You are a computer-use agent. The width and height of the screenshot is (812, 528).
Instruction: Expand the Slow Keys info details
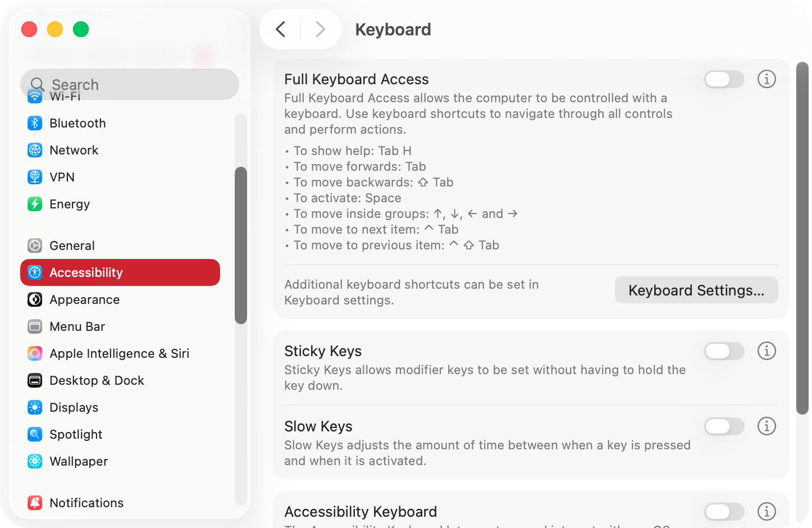(x=767, y=426)
